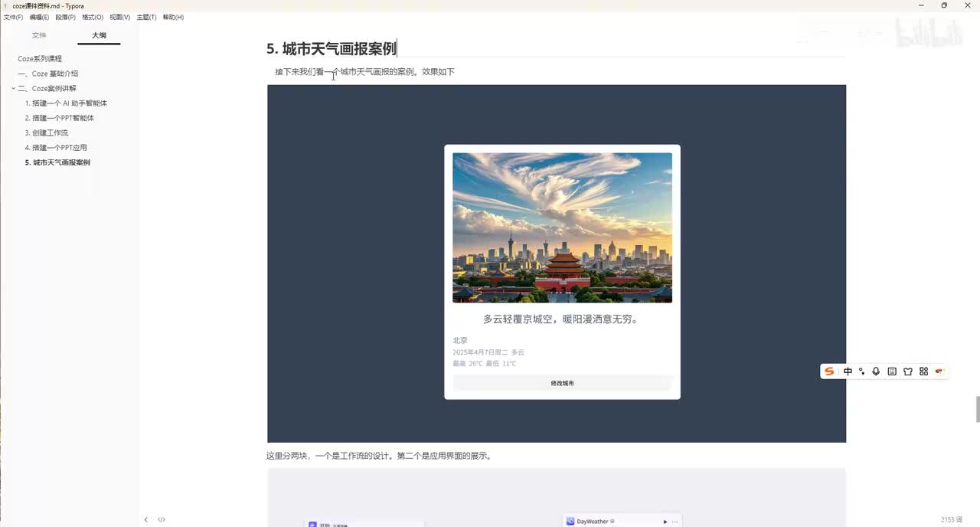Click the DayWeather node title
980x527 pixels.
tap(593, 522)
